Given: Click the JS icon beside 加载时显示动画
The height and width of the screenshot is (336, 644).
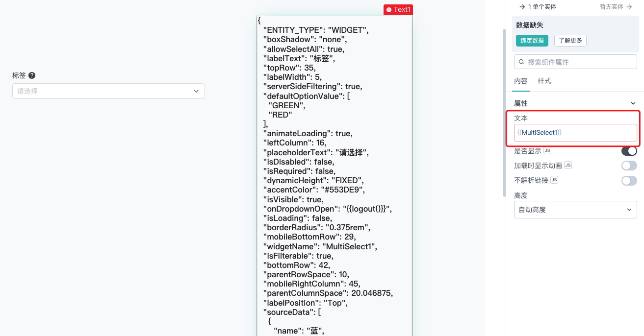Looking at the screenshot, I should tap(568, 166).
